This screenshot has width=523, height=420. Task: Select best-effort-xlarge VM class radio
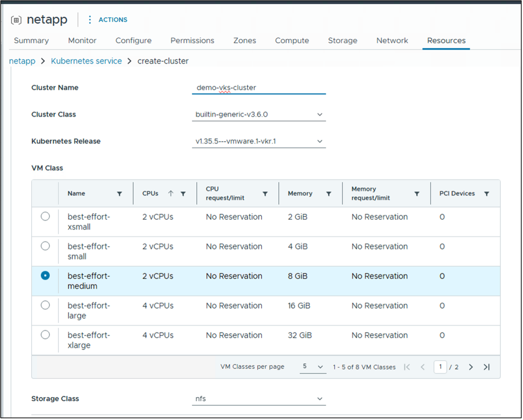(45, 335)
